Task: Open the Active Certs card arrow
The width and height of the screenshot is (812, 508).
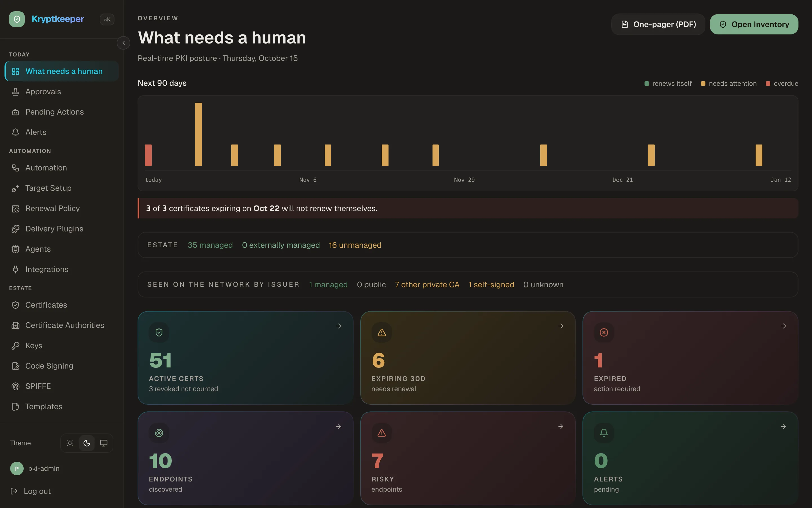Action: point(339,326)
